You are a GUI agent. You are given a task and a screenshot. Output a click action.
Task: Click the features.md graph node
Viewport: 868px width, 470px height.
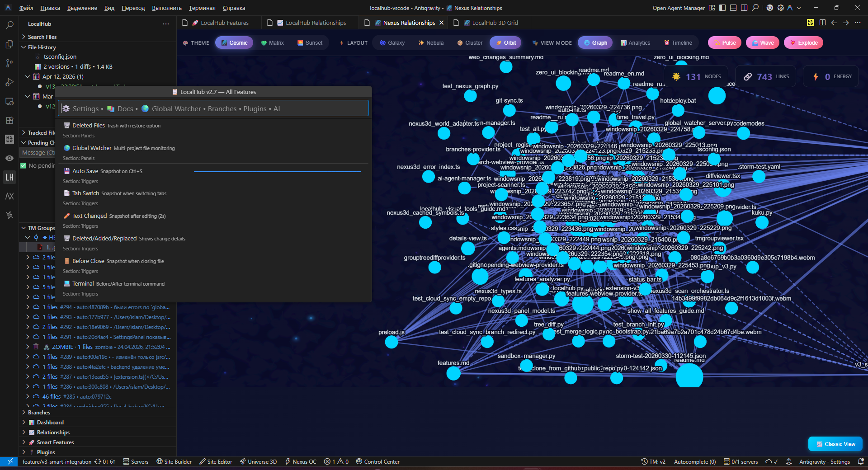click(453, 373)
